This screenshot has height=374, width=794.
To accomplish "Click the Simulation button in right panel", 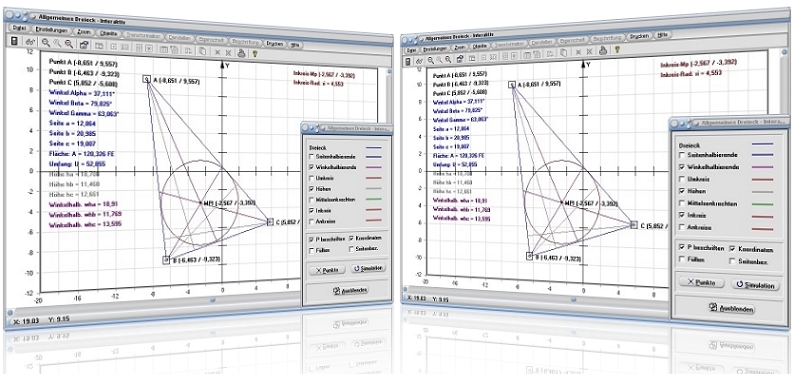I will (x=756, y=285).
